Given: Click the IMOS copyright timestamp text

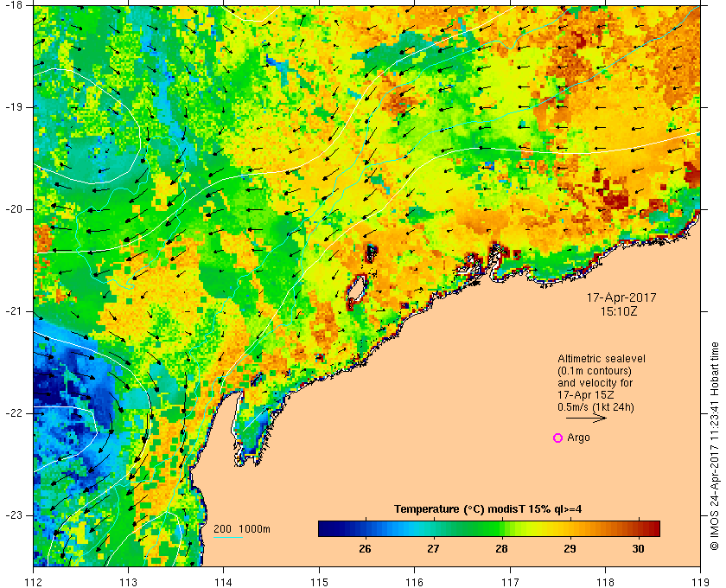Looking at the screenshot, I should 715,446.
